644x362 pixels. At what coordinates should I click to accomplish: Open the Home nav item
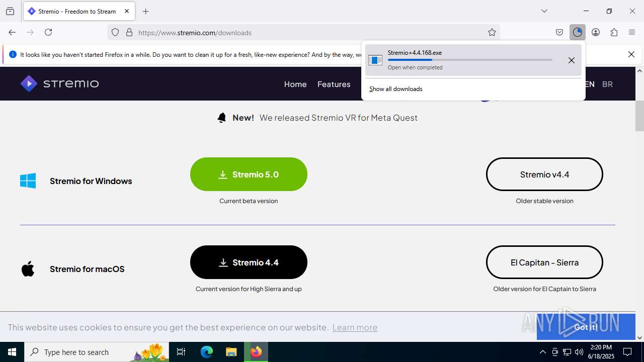tap(295, 84)
